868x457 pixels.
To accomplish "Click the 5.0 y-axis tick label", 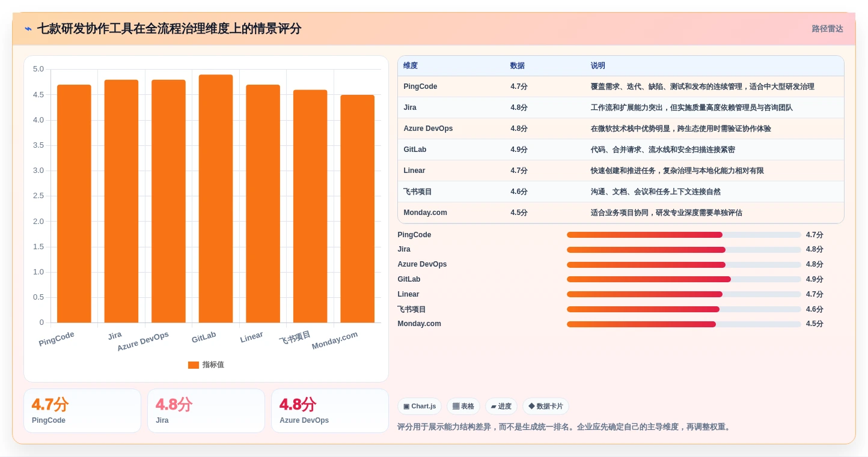I will click(38, 69).
